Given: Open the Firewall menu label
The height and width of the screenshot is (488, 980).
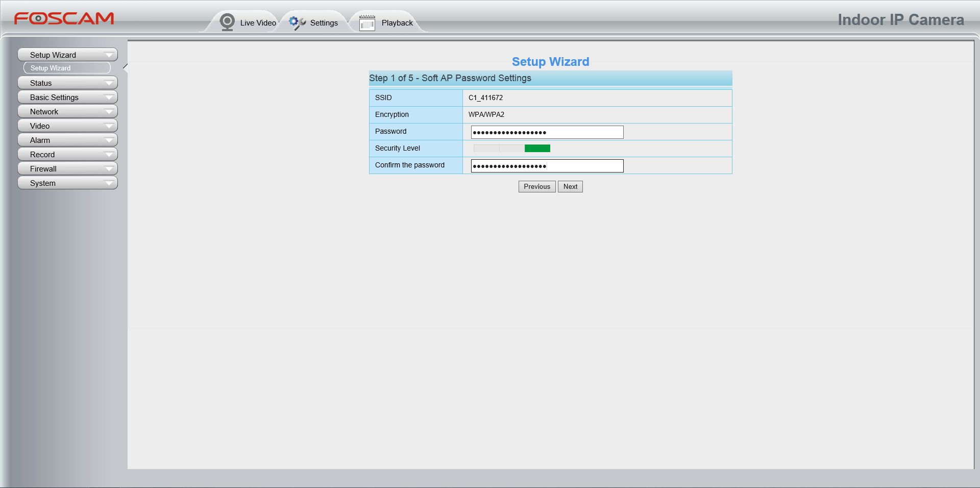Looking at the screenshot, I should pyautogui.click(x=43, y=169).
